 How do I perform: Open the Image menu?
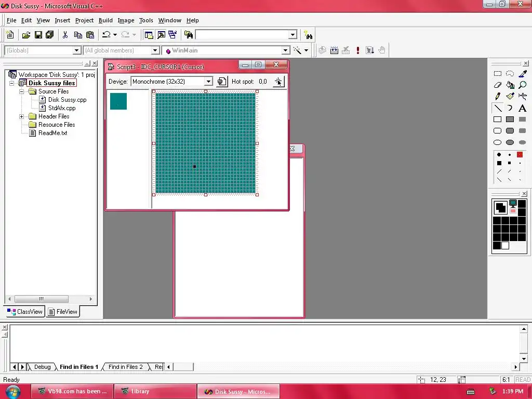coord(126,20)
